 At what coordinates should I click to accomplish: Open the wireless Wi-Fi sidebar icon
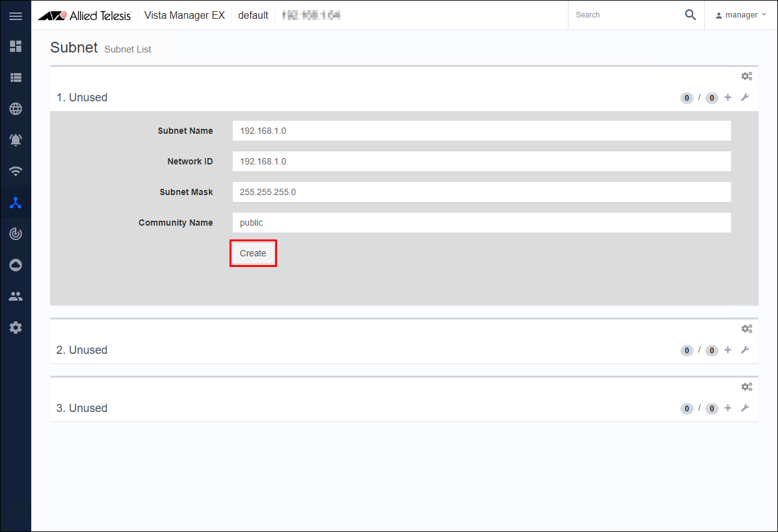(x=16, y=171)
